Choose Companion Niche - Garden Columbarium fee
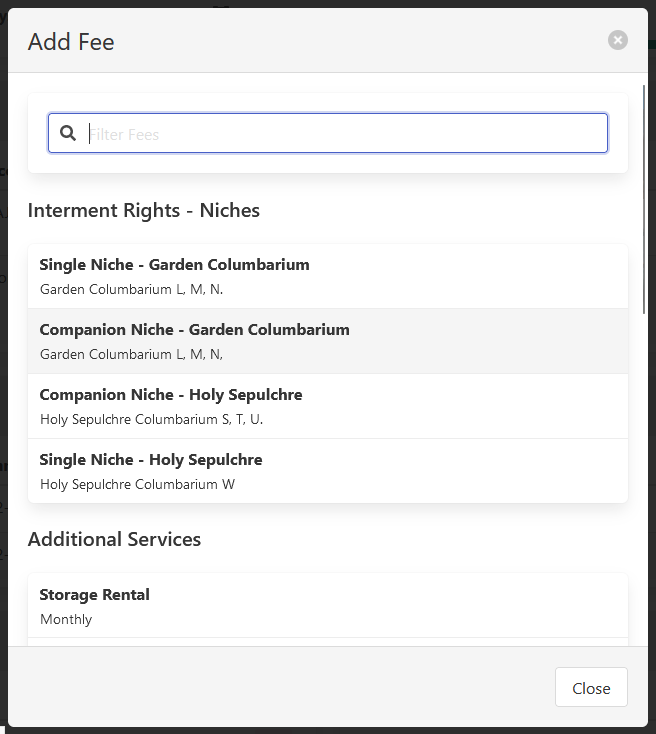Screen dimensions: 656x734 pyautogui.click(x=194, y=330)
